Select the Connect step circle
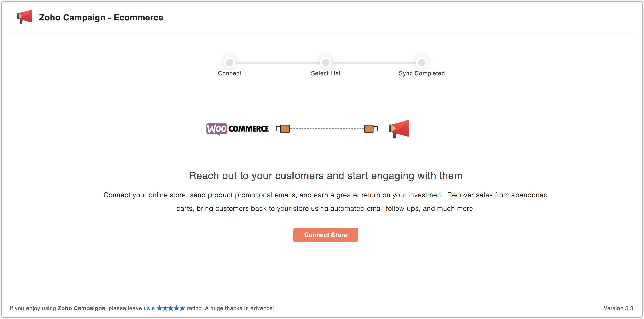644x319 pixels. 229,62
